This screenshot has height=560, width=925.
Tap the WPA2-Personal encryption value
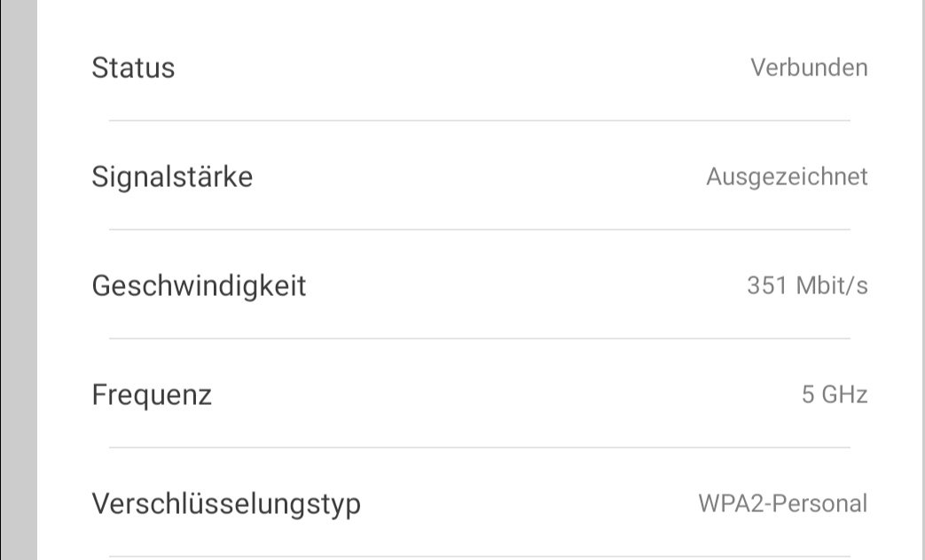tap(783, 504)
